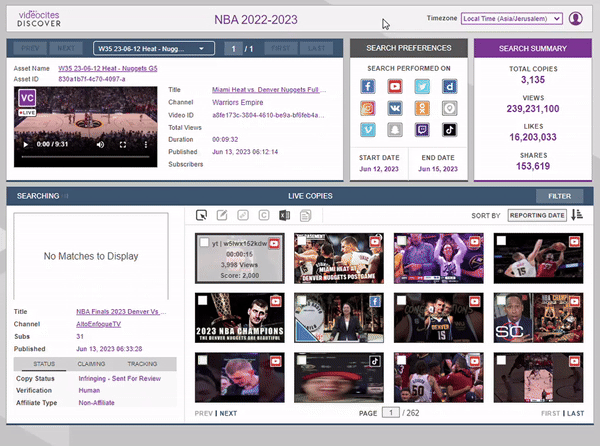This screenshot has width=600, height=446.
Task: Open the video player more options menu
Action: pos(145,145)
